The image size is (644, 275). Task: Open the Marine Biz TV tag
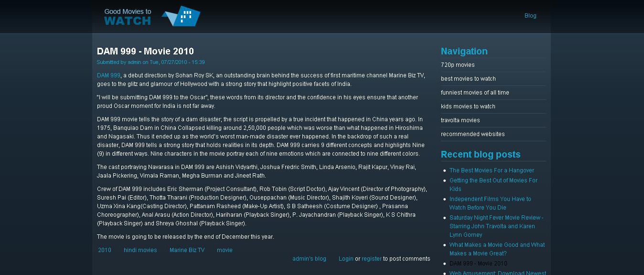point(187,250)
